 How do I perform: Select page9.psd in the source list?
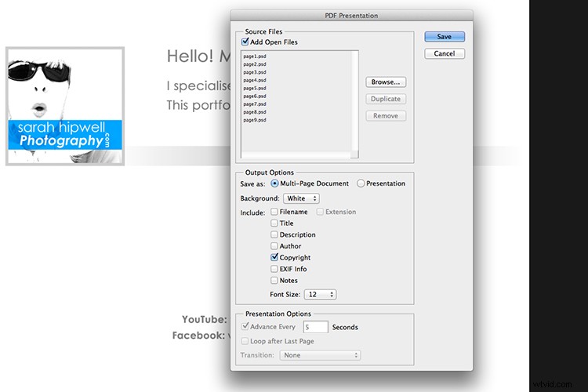(255, 120)
